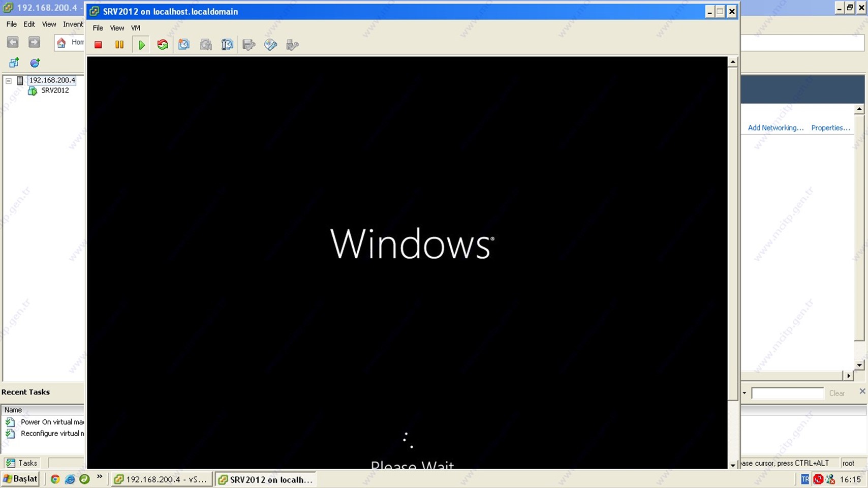Image resolution: width=868 pixels, height=488 pixels.
Task: Click the red tray icon with arrows
Action: pyautogui.click(x=818, y=479)
